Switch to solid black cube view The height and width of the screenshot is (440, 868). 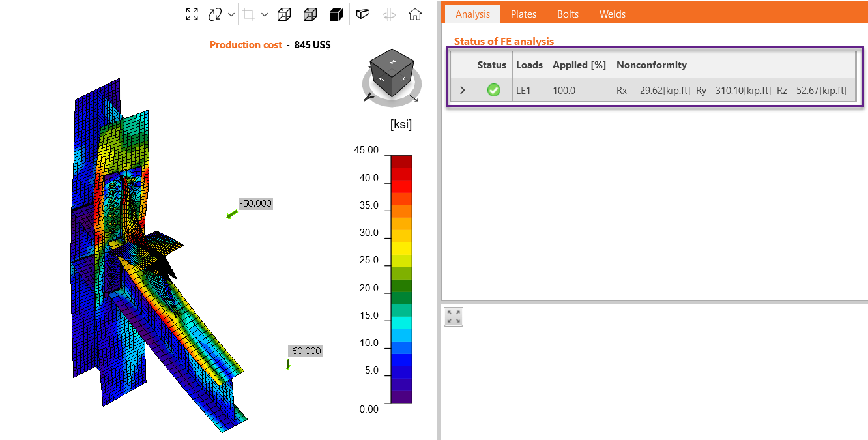(336, 14)
